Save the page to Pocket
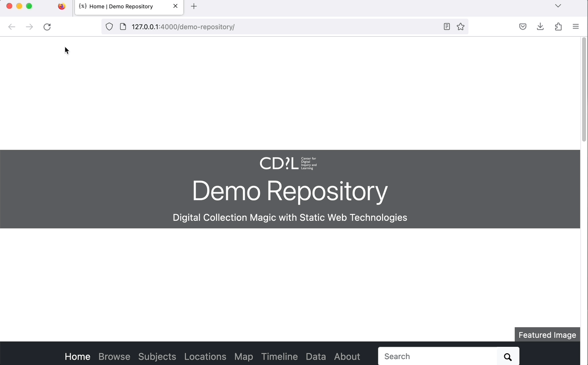Image resolution: width=588 pixels, height=365 pixels. 522,26
